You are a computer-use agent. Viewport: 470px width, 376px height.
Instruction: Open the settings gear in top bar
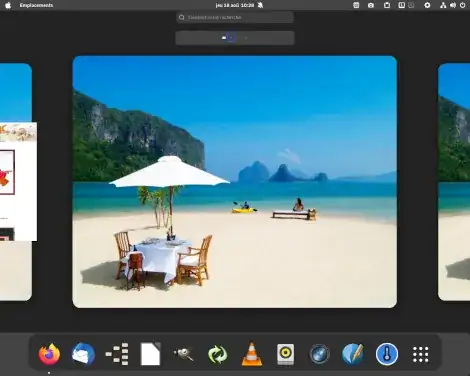coord(427,5)
